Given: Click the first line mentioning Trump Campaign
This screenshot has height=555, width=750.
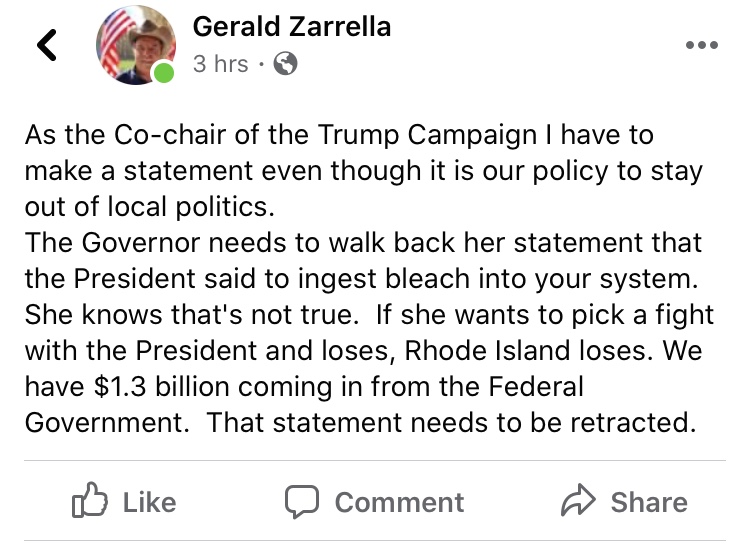Looking at the screenshot, I should tap(339, 135).
